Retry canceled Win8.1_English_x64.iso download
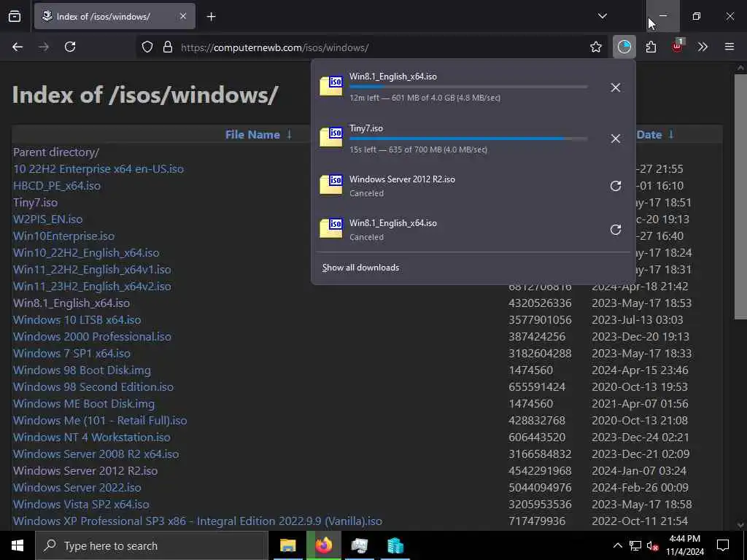747x560 pixels. coord(616,230)
